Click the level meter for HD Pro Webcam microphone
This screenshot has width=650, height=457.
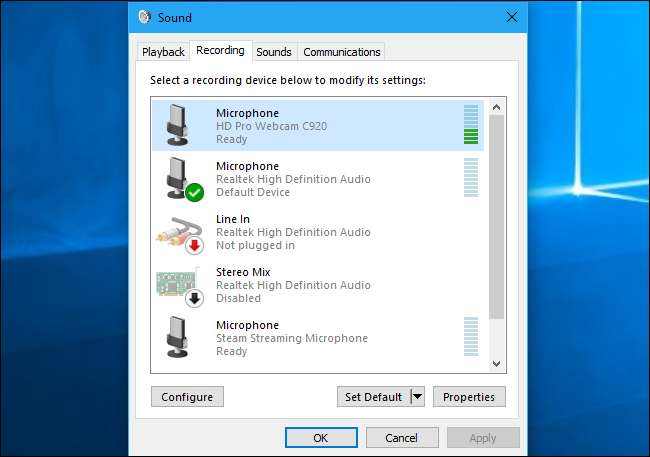470,125
